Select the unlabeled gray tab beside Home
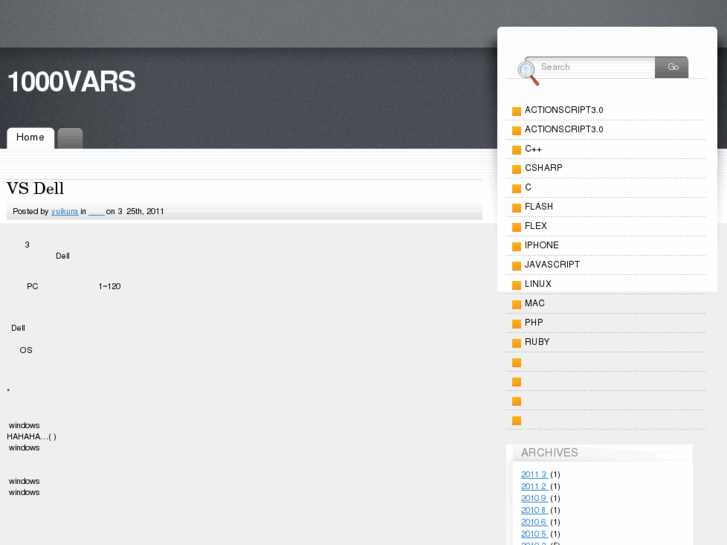Screen dimensions: 727x545 click(70, 138)
